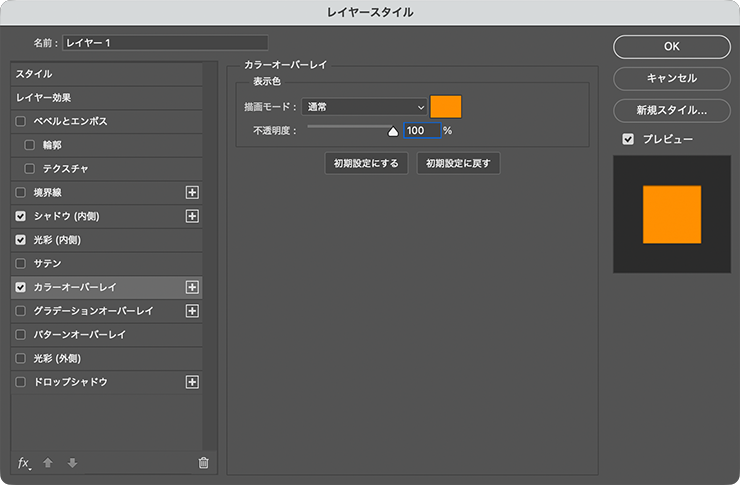Click the 新規スタイル... button
The height and width of the screenshot is (485, 740).
(671, 110)
